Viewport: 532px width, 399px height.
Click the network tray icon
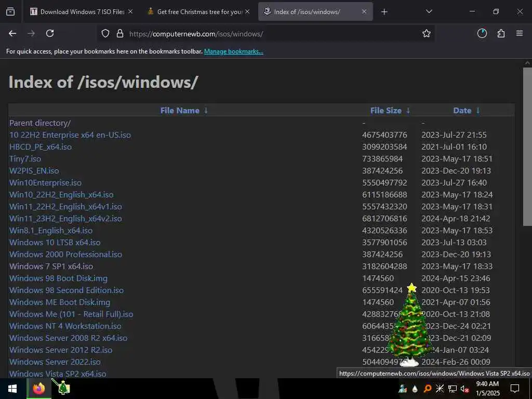coord(453,389)
